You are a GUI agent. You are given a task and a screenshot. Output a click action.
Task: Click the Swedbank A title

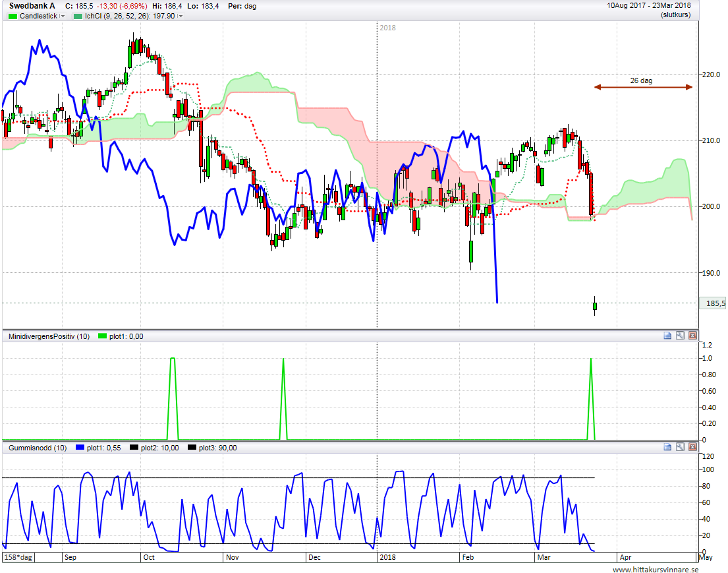point(32,6)
